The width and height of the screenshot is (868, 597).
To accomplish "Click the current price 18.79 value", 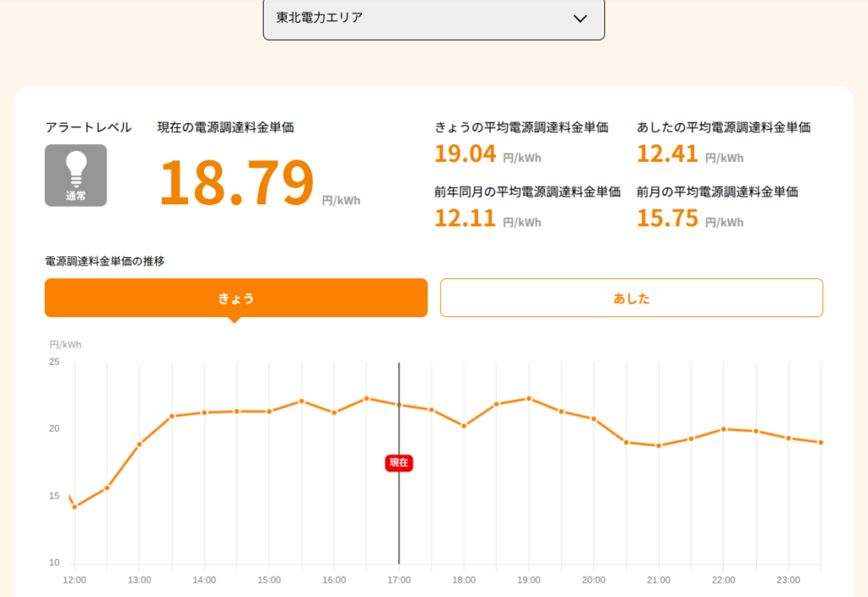I will pyautogui.click(x=236, y=181).
